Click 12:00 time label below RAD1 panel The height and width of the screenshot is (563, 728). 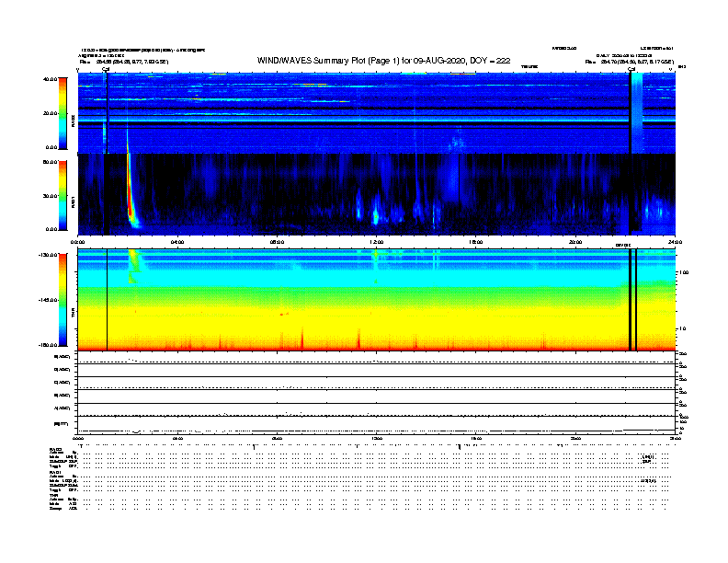[376, 242]
